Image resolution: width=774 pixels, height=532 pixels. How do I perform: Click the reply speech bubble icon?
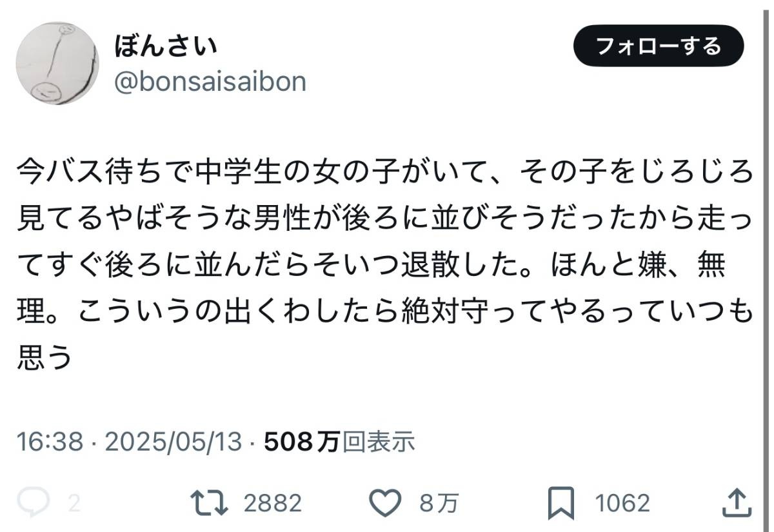33,502
